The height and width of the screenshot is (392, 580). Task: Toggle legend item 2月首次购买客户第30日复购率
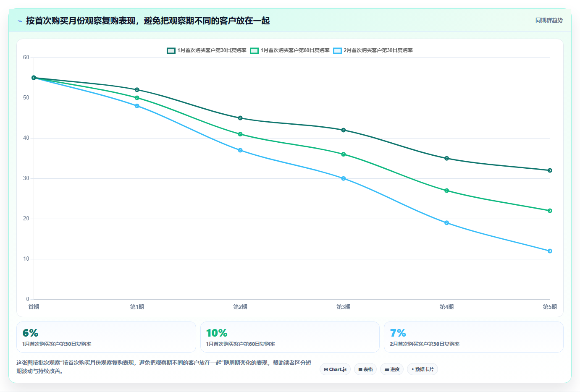tap(373, 50)
